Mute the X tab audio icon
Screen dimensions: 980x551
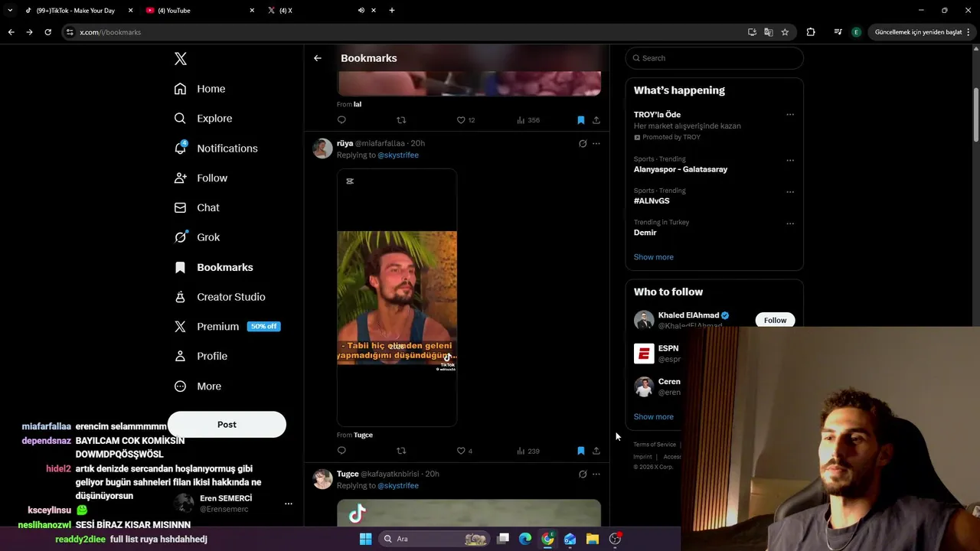(x=361, y=11)
